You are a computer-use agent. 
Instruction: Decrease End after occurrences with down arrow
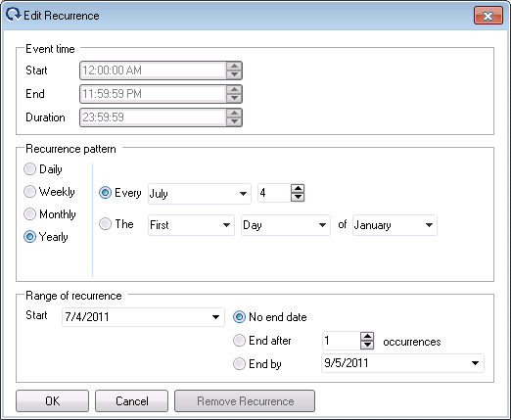pyautogui.click(x=367, y=345)
